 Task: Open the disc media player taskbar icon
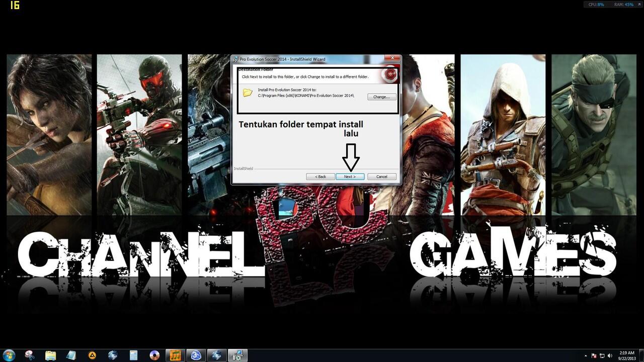pos(154,355)
